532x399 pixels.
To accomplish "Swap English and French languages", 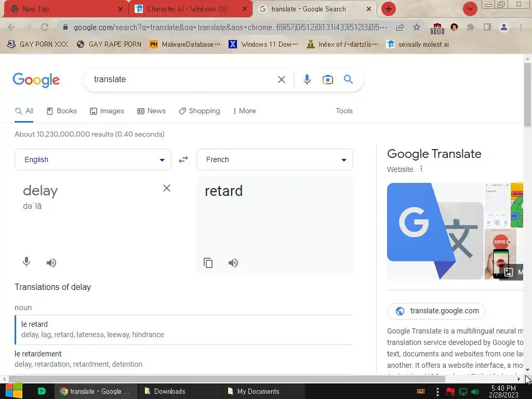I will pos(183,159).
